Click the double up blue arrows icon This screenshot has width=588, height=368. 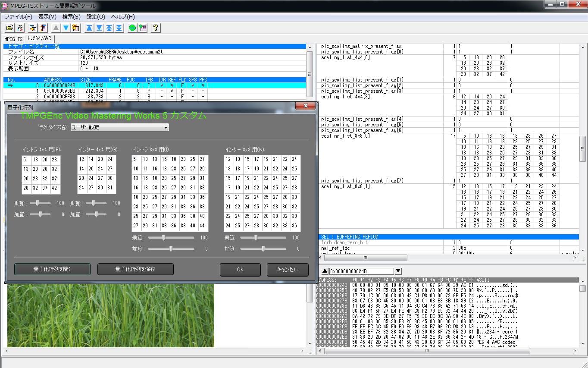click(x=109, y=28)
